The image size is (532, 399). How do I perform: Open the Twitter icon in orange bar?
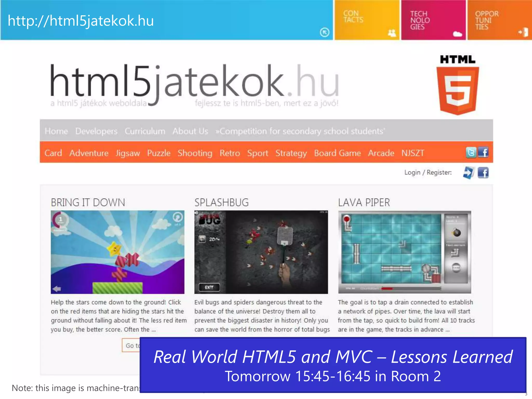tap(471, 152)
